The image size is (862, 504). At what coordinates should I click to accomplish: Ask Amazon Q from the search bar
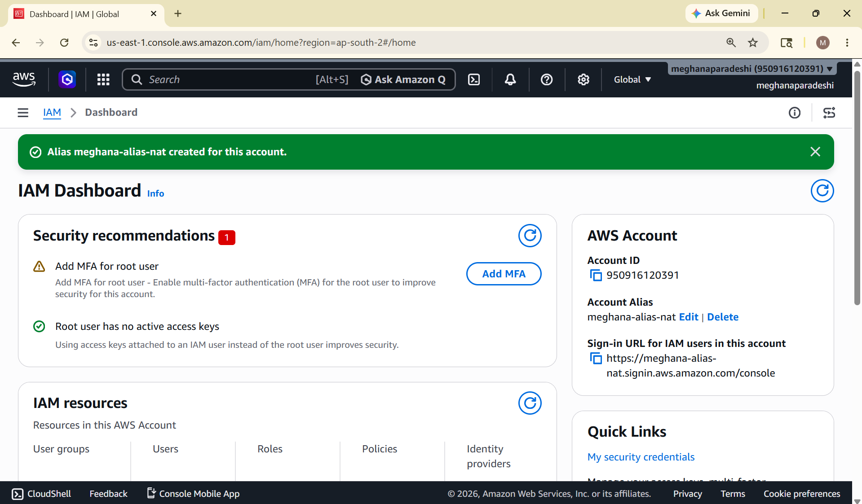(x=403, y=79)
